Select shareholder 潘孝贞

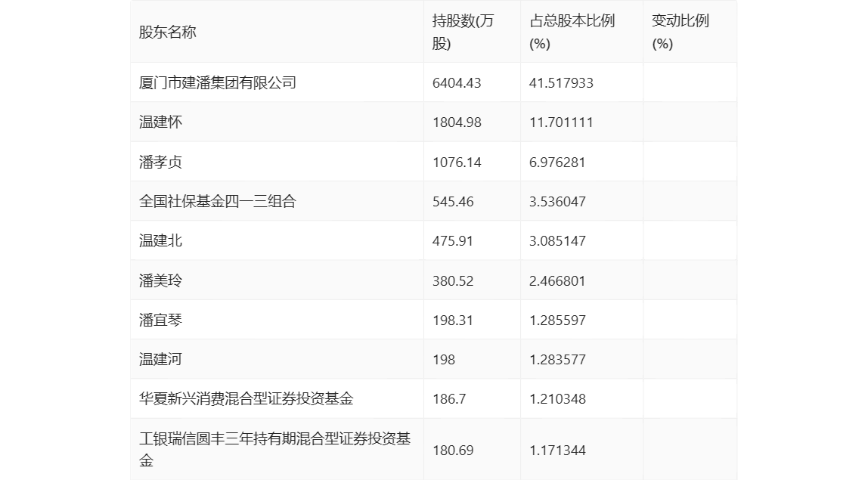pyautogui.click(x=160, y=163)
